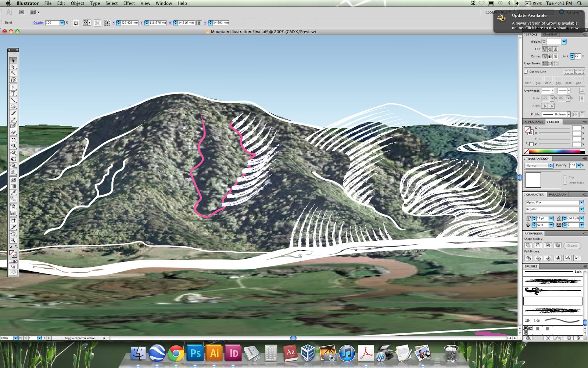Open the first Arrowheads start dropdown
Screen dimensions: 588x368
pyautogui.click(x=552, y=91)
